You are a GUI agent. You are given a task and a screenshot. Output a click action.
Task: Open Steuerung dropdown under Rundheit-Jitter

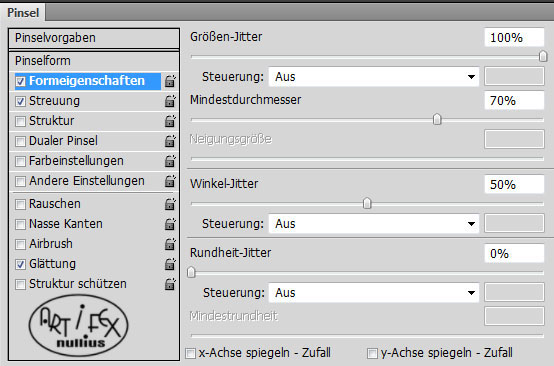(373, 293)
